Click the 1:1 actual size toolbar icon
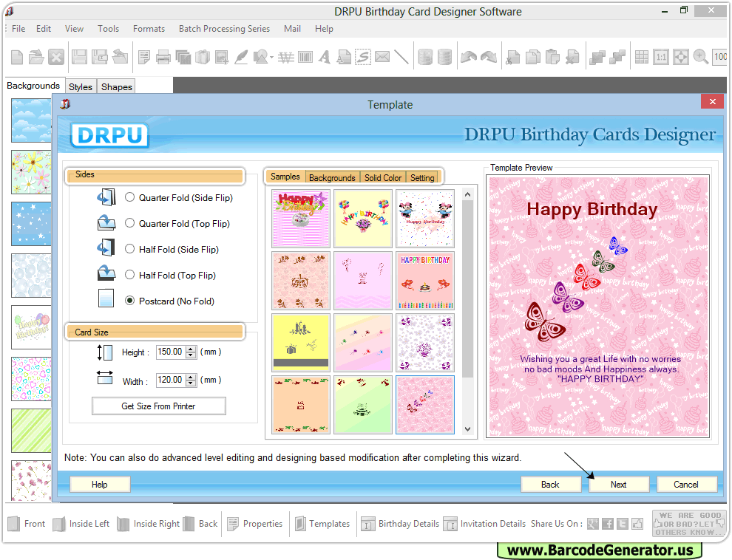 [x=661, y=57]
